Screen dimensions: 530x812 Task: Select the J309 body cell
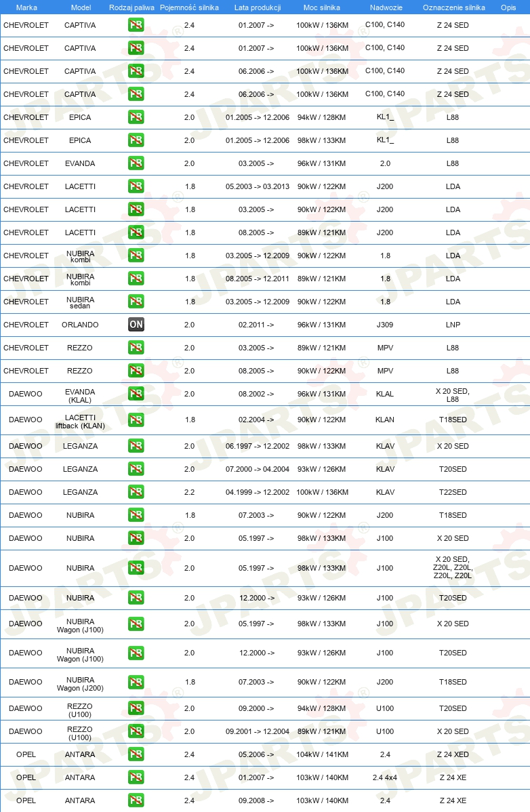(385, 325)
